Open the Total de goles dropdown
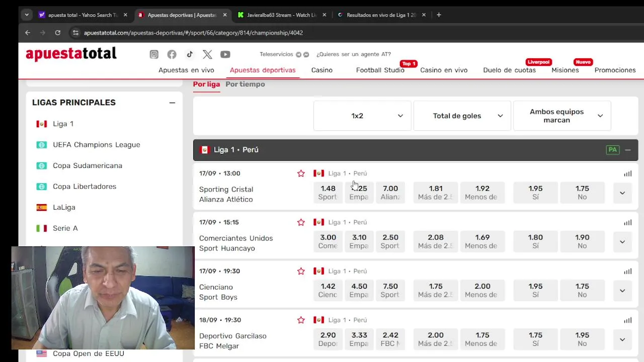Viewport: 644px width, 362px height. coord(462,116)
